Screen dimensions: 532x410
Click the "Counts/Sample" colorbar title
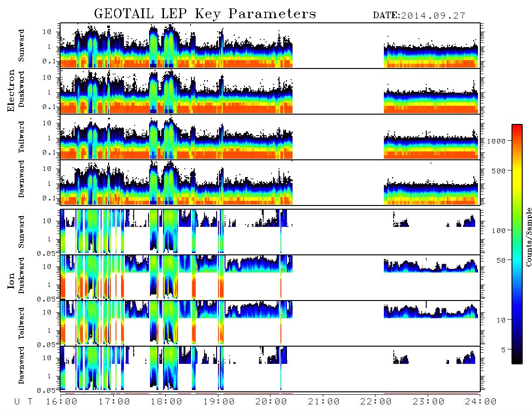[528, 237]
